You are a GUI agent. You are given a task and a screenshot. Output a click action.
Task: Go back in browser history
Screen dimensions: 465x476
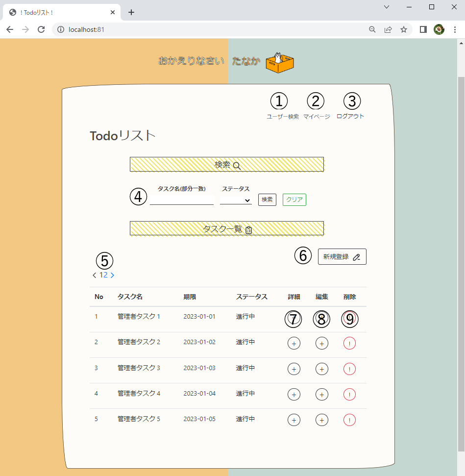(10, 29)
